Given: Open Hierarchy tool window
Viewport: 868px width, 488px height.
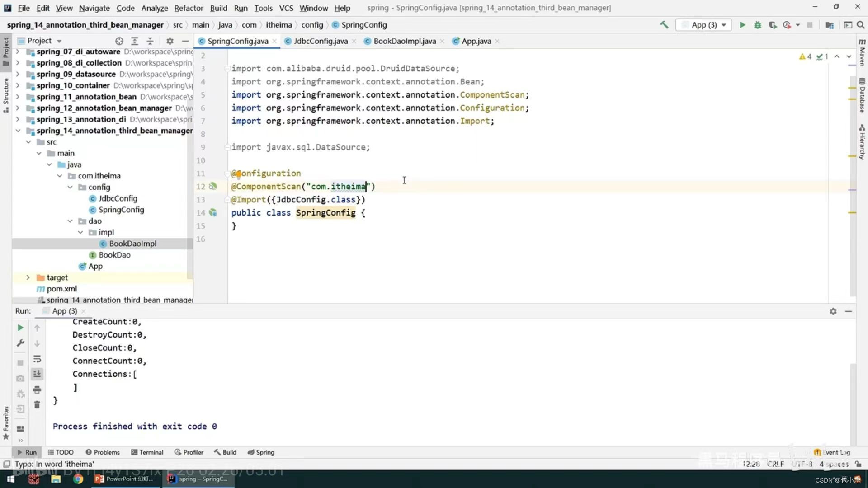Looking at the screenshot, I should [x=862, y=142].
